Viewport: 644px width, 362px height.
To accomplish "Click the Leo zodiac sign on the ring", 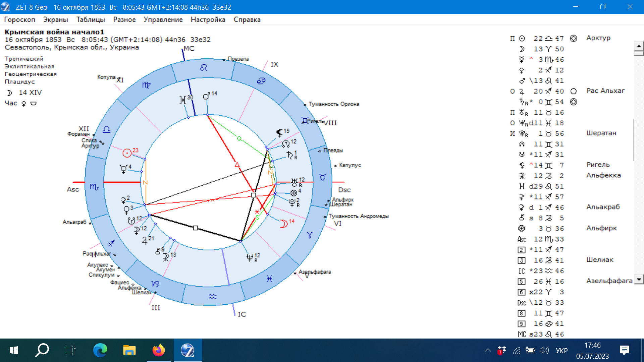I will [204, 68].
